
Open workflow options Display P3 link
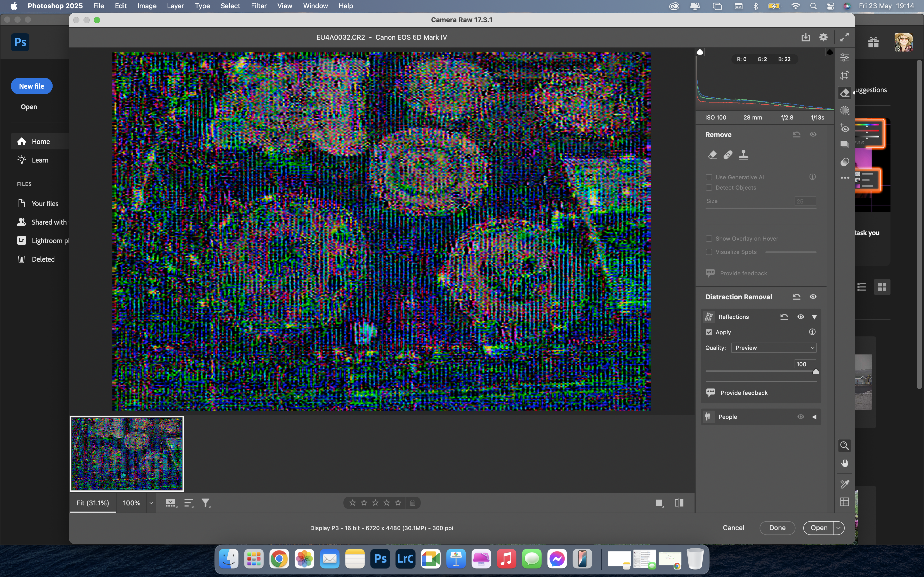[382, 528]
